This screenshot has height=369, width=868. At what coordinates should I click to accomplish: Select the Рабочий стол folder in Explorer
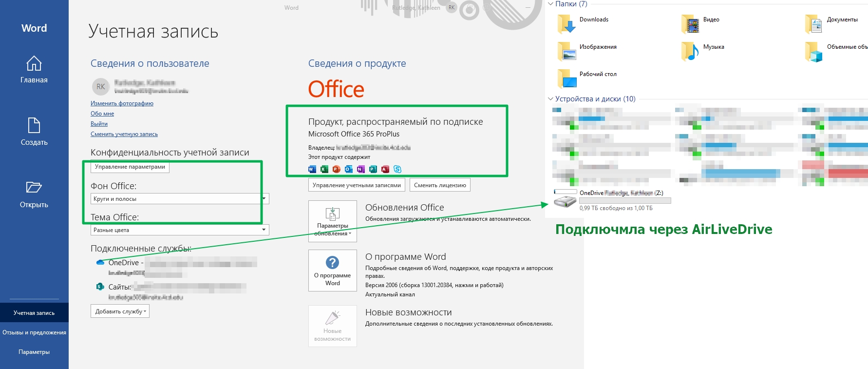click(587, 78)
